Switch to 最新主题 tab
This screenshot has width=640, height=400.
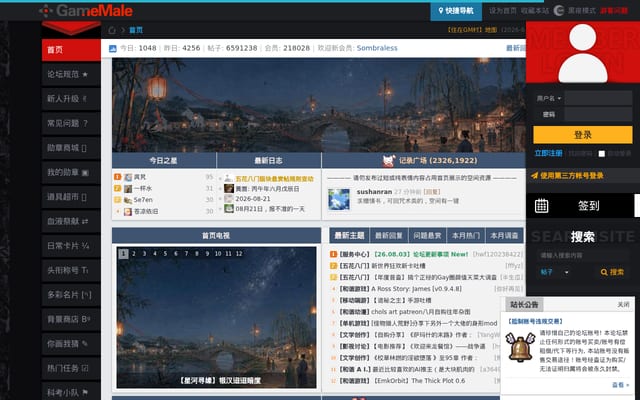[x=349, y=236]
